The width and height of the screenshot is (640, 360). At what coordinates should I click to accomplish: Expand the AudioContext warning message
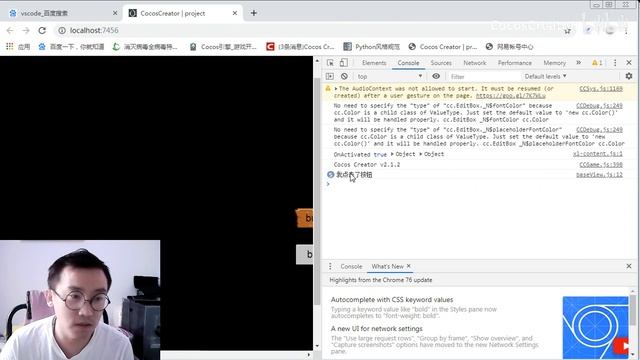point(336,89)
